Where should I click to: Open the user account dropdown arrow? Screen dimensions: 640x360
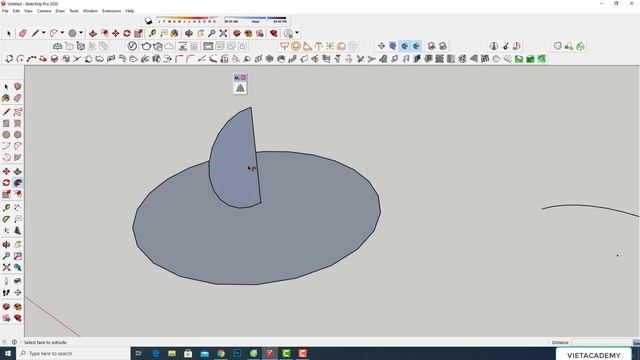297,33
